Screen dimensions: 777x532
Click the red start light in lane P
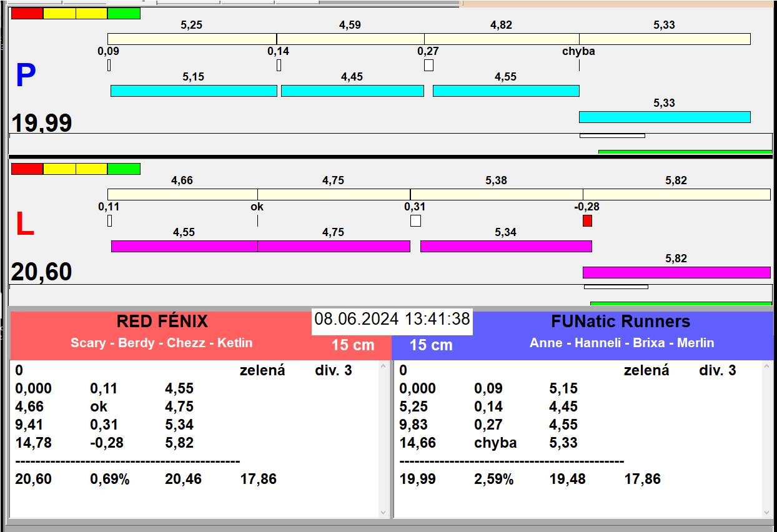27,13
